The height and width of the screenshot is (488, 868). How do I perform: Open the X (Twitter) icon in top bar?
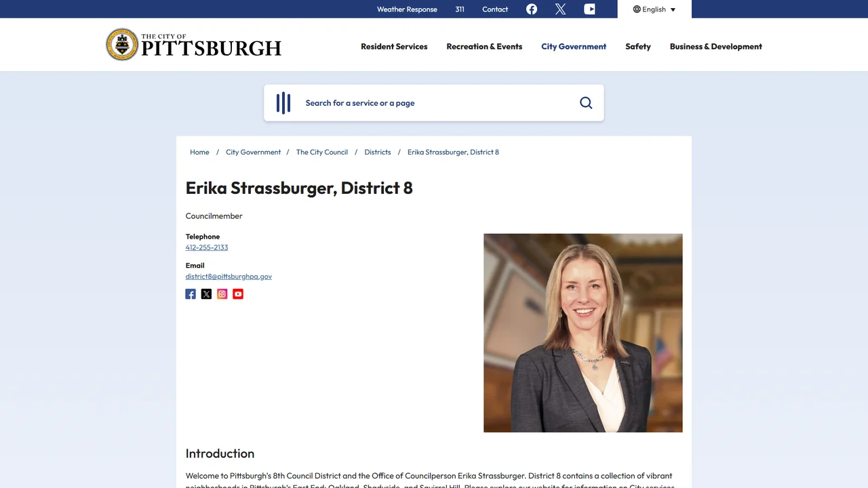[560, 9]
